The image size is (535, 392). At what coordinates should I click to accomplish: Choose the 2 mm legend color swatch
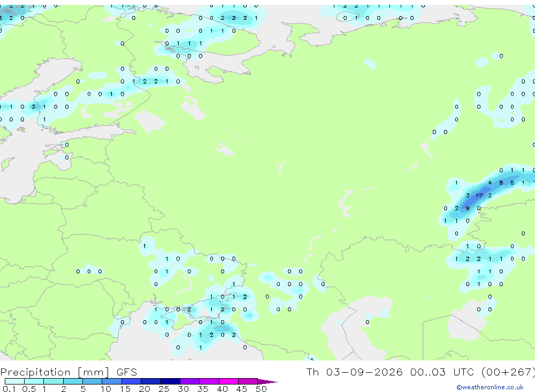click(73, 381)
